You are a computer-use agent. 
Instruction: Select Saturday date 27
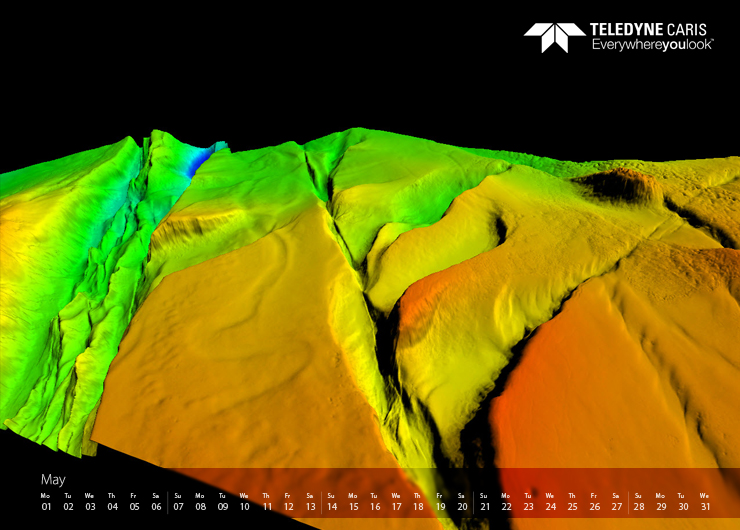pos(616,507)
